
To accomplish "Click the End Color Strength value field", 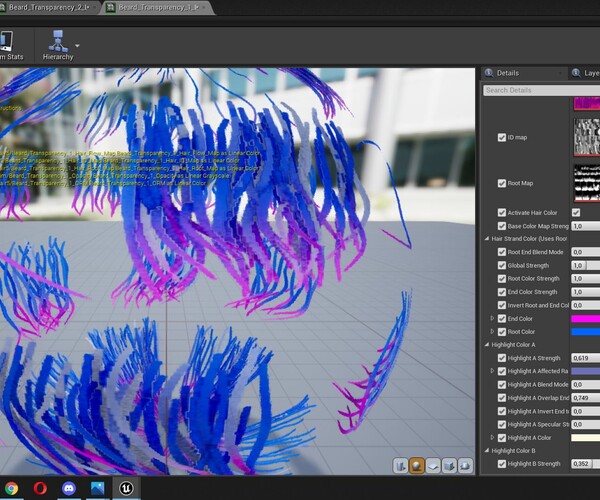I will 585,292.
